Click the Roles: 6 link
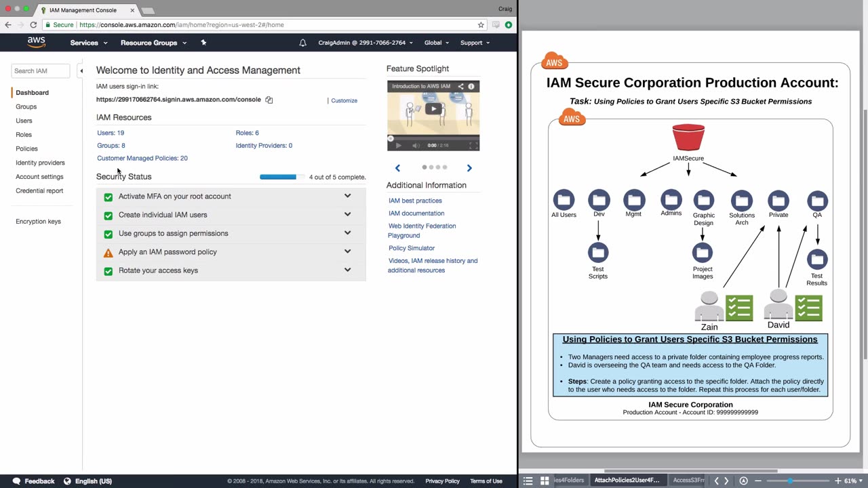The width and height of the screenshot is (868, 488). [x=247, y=133]
